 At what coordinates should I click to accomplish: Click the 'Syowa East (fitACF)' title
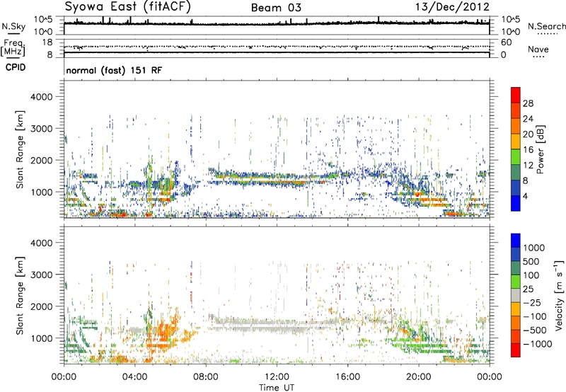pos(127,6)
